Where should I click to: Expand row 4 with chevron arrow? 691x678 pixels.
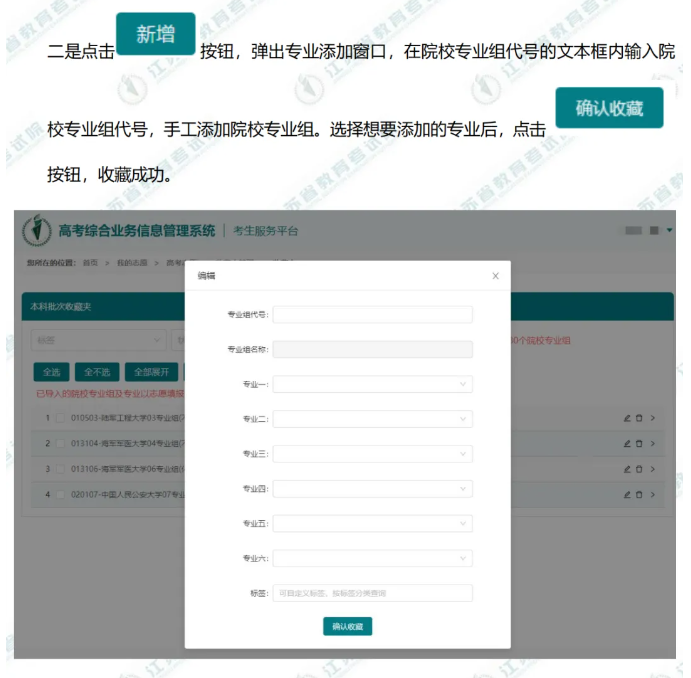click(653, 495)
